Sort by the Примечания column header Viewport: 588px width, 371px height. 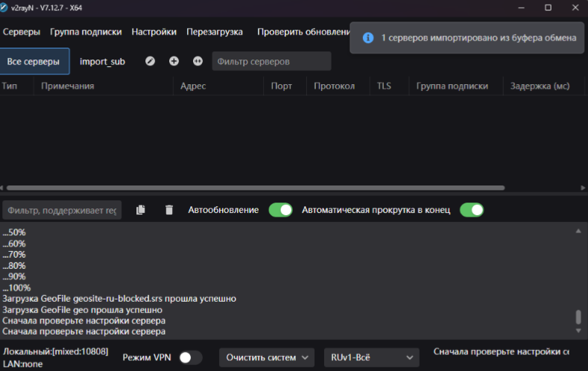click(68, 86)
